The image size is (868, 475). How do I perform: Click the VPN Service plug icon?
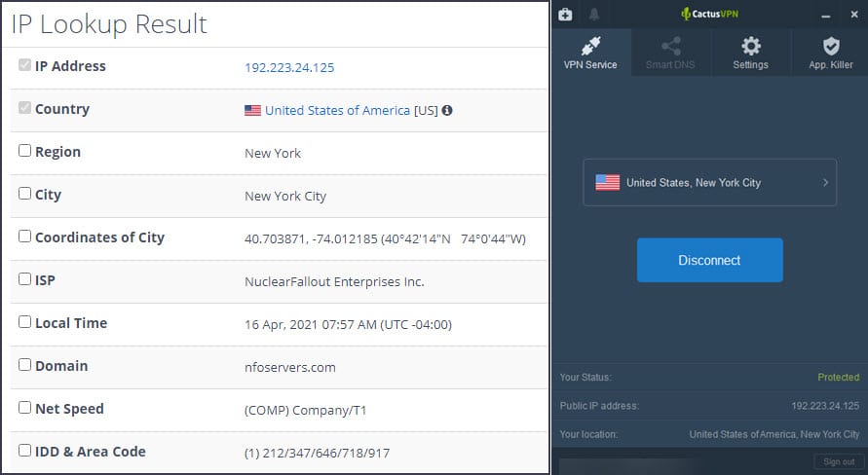tap(590, 46)
